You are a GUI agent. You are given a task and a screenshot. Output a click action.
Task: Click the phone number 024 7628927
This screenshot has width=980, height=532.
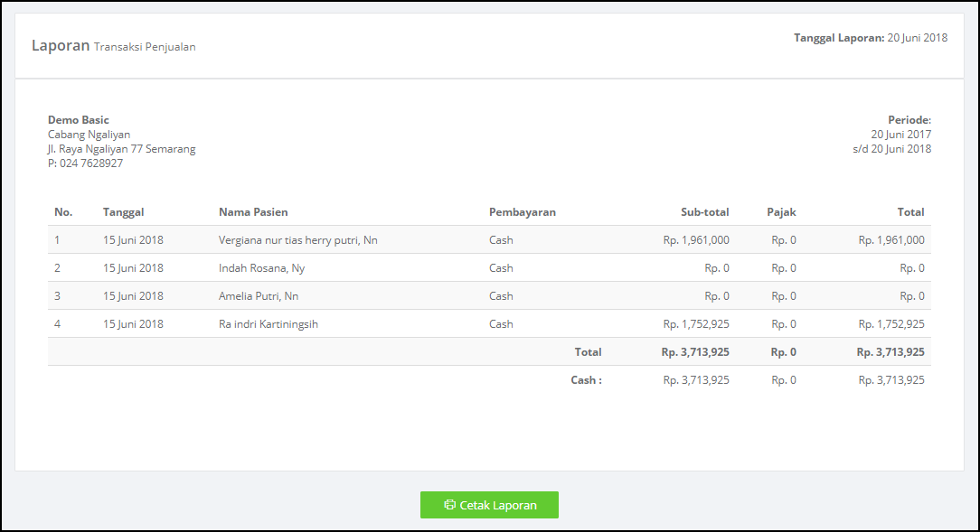(91, 163)
